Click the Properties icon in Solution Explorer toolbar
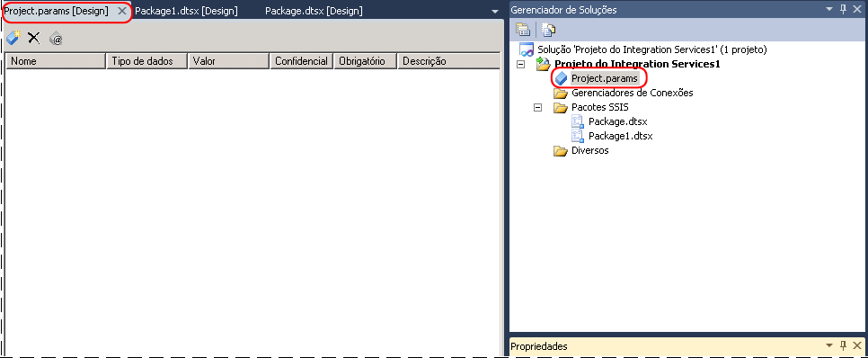868x358 pixels. coord(523,30)
